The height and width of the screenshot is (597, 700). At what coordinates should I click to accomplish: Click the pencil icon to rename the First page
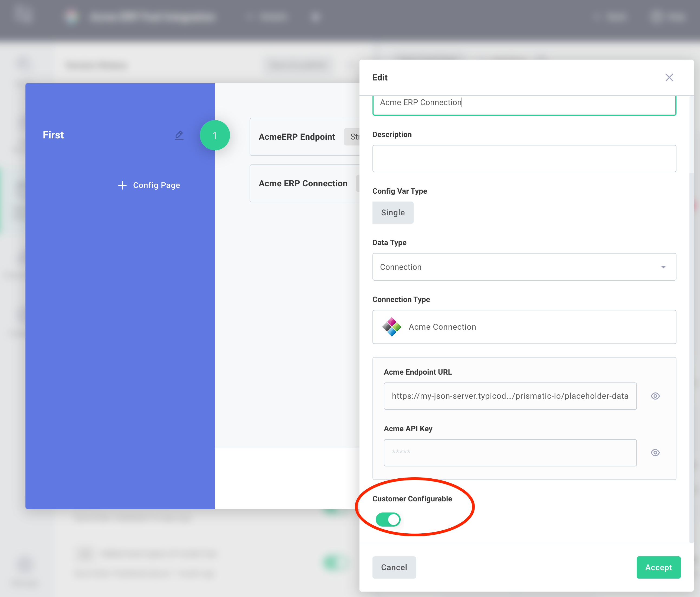click(x=179, y=135)
